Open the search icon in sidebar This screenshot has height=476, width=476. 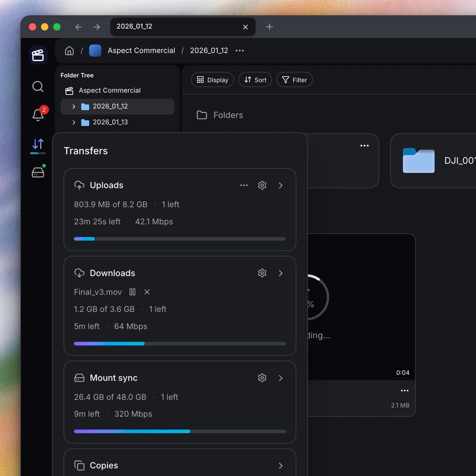click(38, 86)
